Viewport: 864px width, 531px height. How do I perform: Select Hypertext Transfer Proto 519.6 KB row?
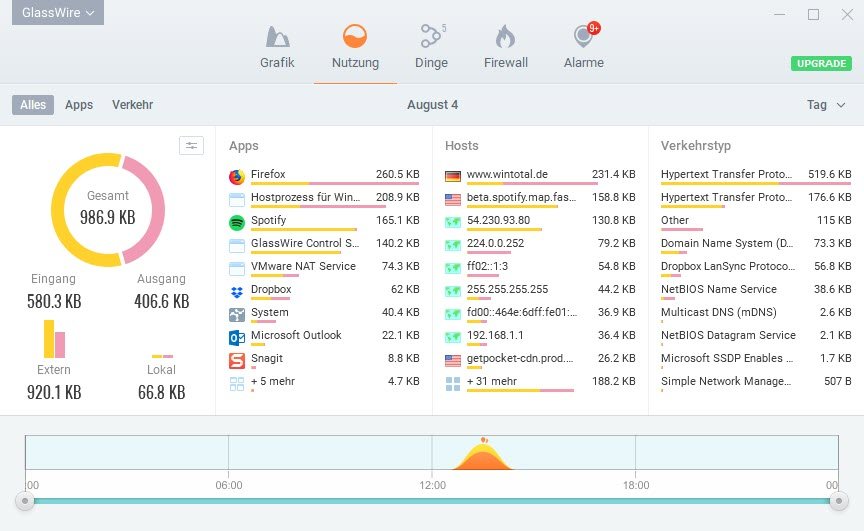[x=756, y=176]
